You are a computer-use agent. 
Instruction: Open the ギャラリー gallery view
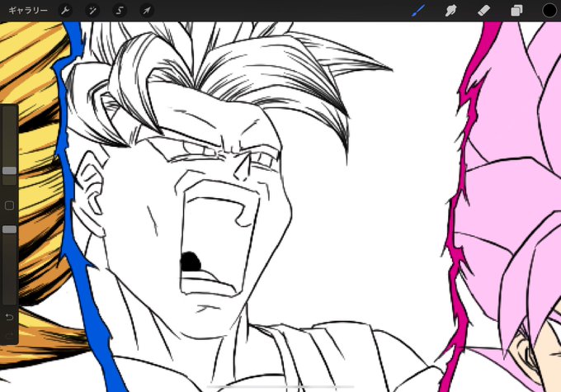point(28,11)
